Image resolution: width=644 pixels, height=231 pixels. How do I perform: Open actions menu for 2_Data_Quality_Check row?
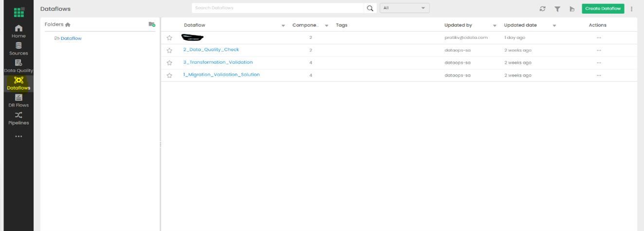click(598, 50)
